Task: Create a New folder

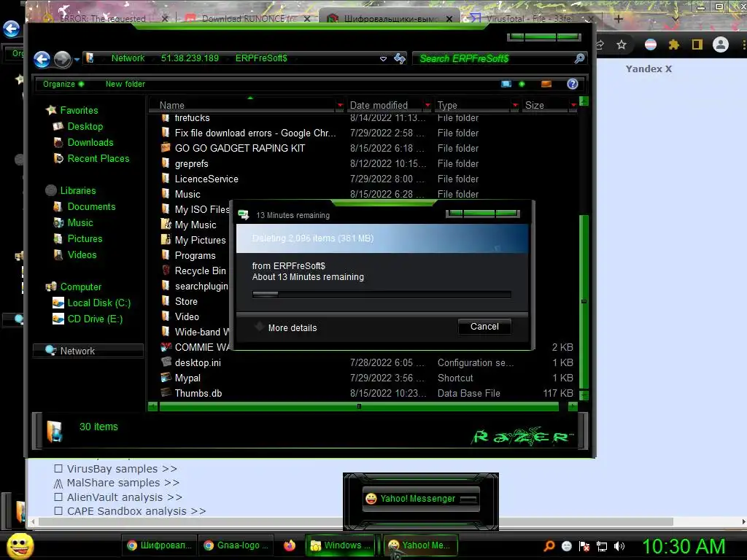Action: pos(125,85)
